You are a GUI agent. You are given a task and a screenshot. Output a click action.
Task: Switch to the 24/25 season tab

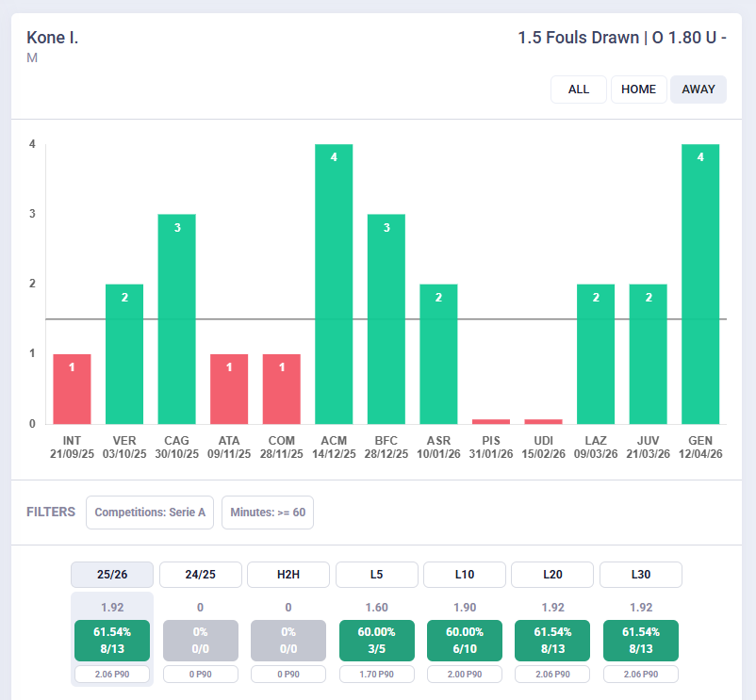click(x=201, y=575)
